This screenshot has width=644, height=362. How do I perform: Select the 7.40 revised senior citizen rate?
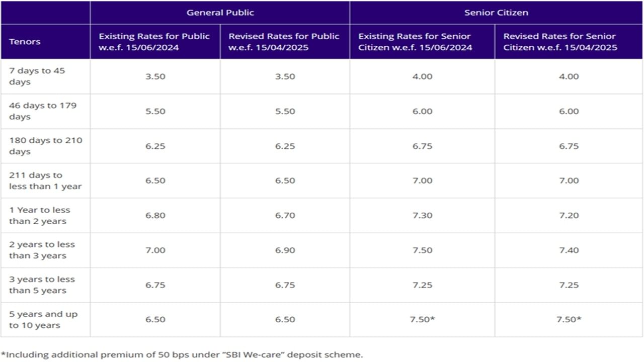(569, 250)
